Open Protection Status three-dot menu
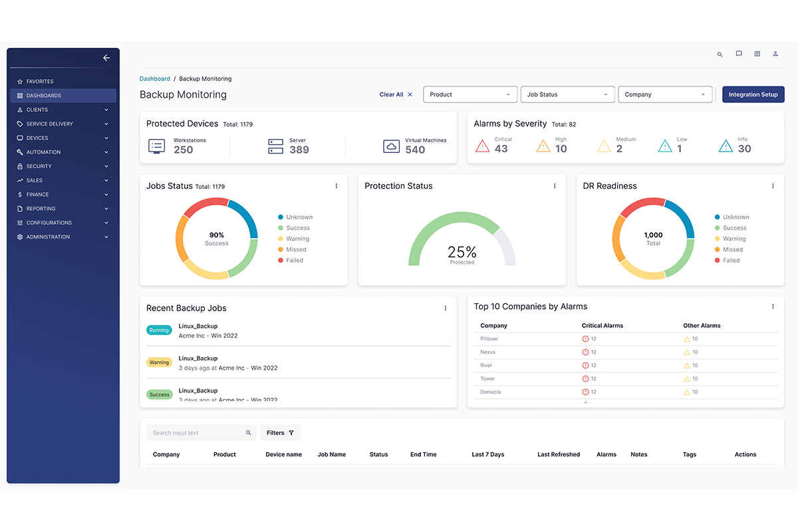The height and width of the screenshot is (532, 798). [555, 186]
